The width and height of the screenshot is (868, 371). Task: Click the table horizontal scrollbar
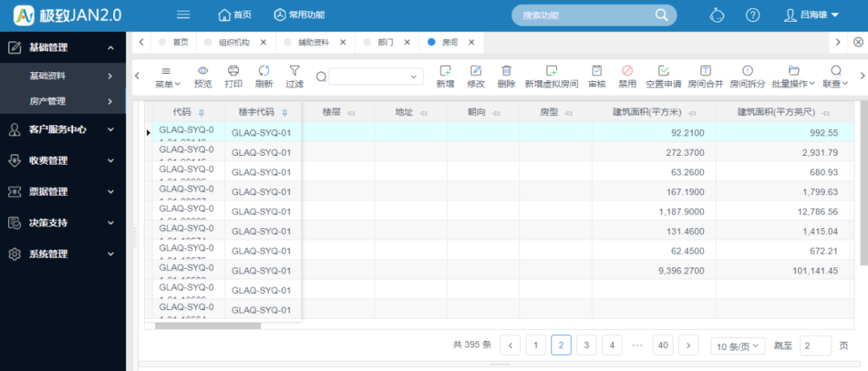point(208,326)
